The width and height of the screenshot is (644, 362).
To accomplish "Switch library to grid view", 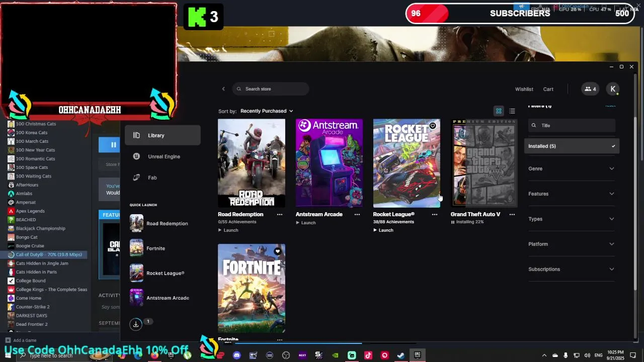I will 499,111.
